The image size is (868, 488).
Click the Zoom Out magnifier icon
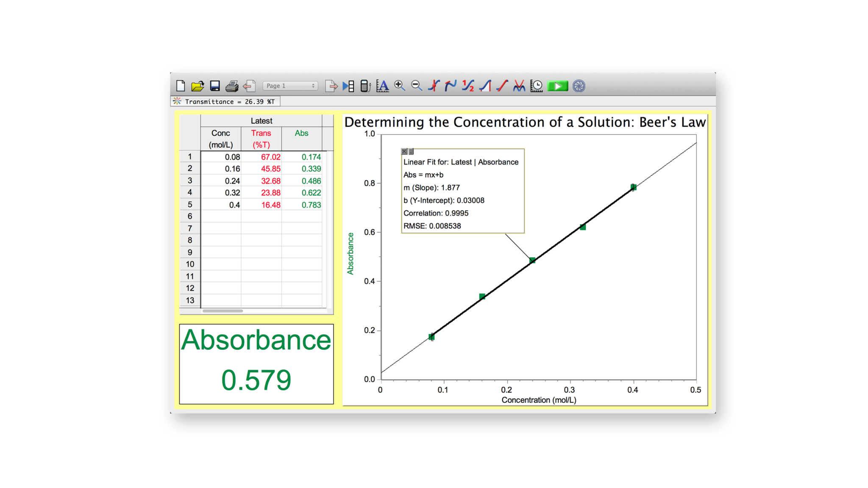pyautogui.click(x=417, y=86)
